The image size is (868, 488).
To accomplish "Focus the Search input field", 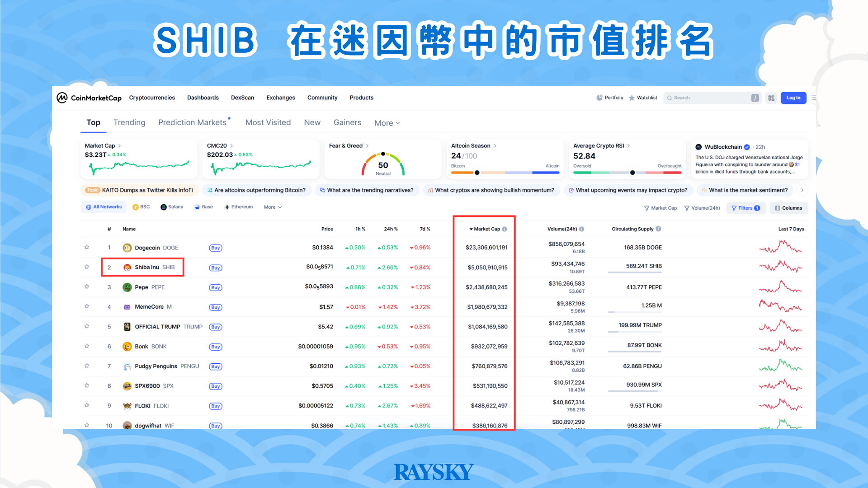I will pyautogui.click(x=713, y=98).
